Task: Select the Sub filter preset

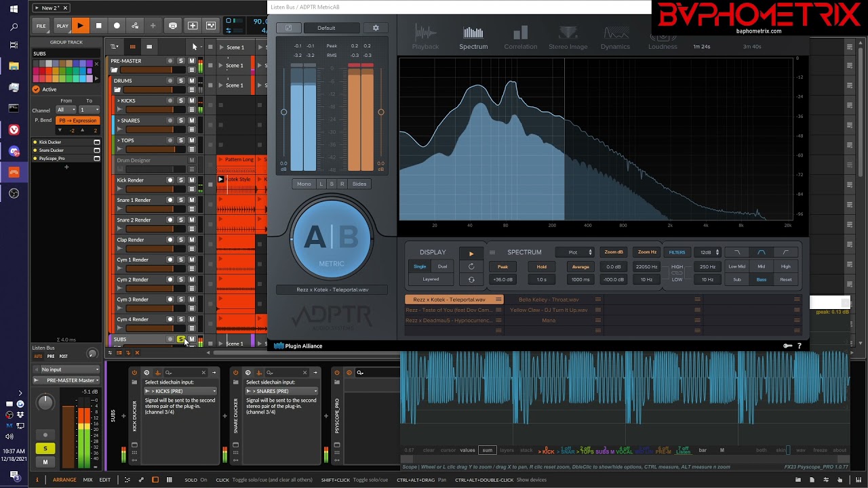Action: coord(737,279)
